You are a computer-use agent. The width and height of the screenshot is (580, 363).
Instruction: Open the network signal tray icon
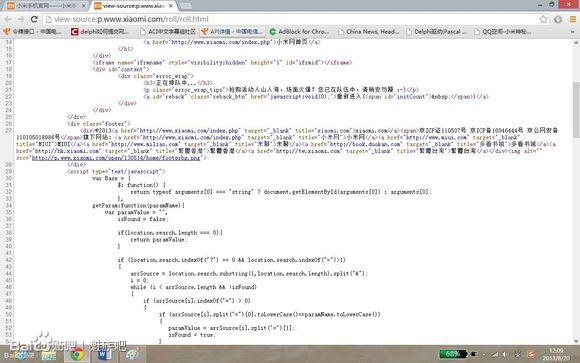(x=495, y=354)
